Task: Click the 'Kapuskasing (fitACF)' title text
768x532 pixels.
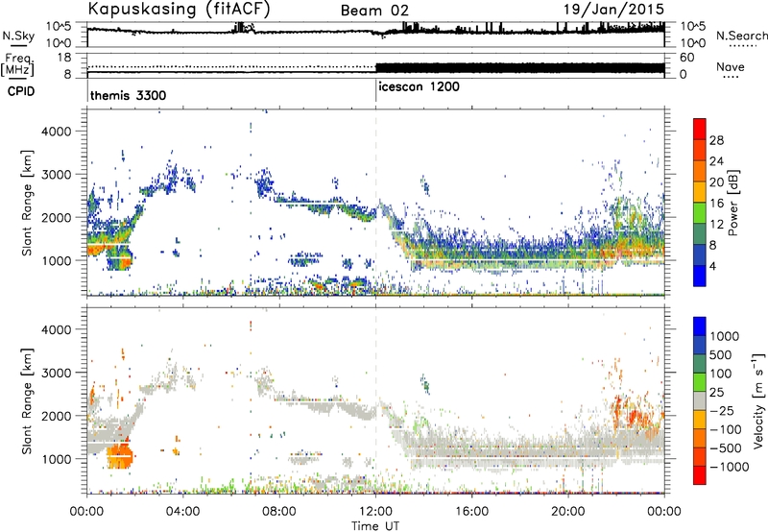Action: [x=180, y=10]
